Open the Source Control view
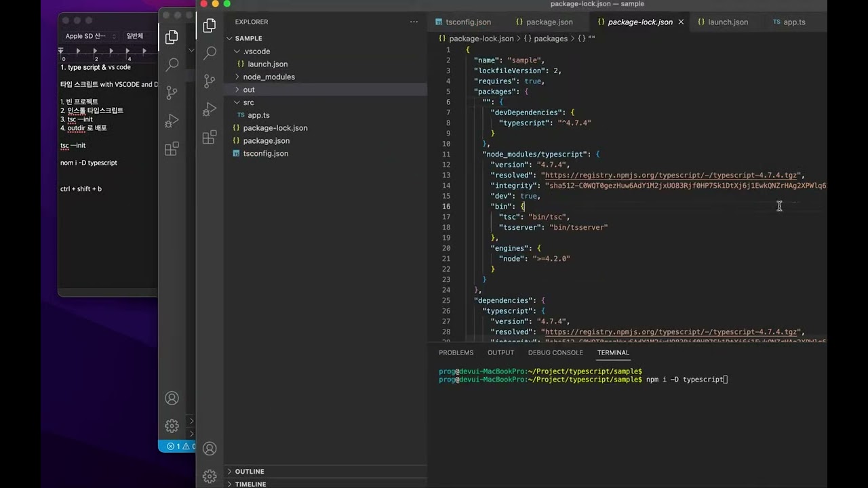Image resolution: width=868 pixels, height=488 pixels. point(210,81)
